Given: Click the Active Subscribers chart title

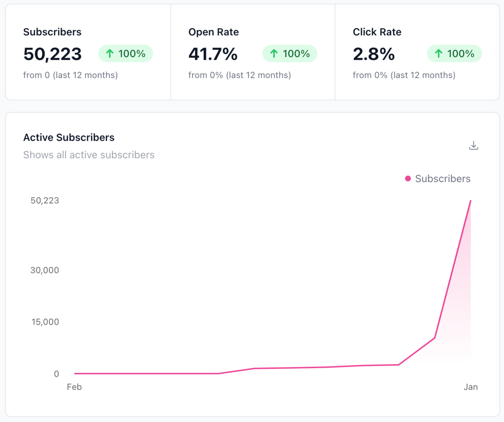Looking at the screenshot, I should click(69, 137).
